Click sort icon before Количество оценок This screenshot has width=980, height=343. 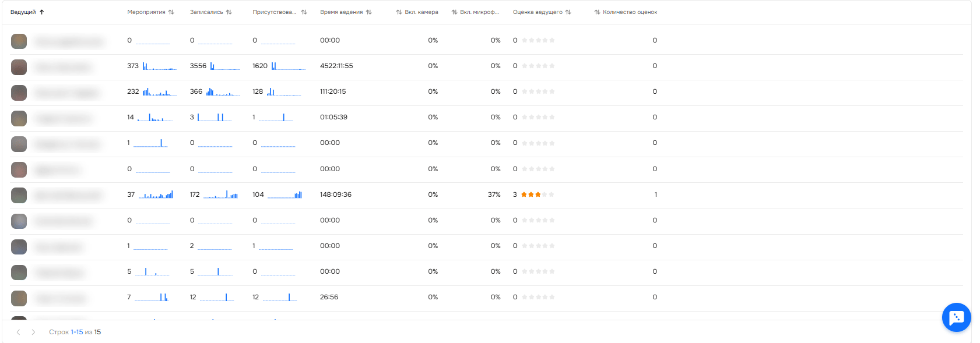pos(597,12)
